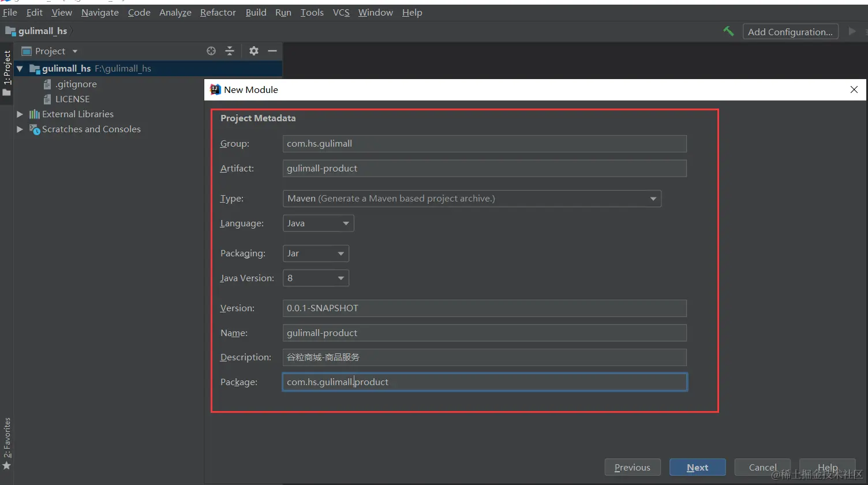Open the Edit menu
The image size is (868, 485).
(35, 13)
